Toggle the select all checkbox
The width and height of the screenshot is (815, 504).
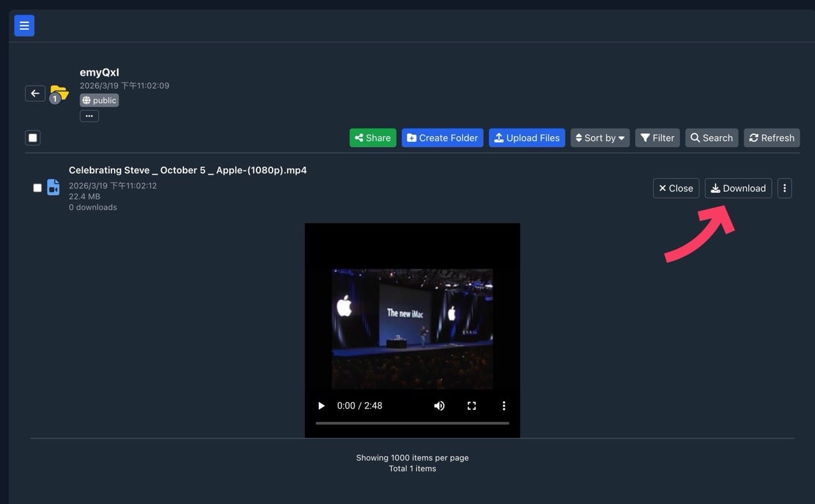click(x=33, y=137)
